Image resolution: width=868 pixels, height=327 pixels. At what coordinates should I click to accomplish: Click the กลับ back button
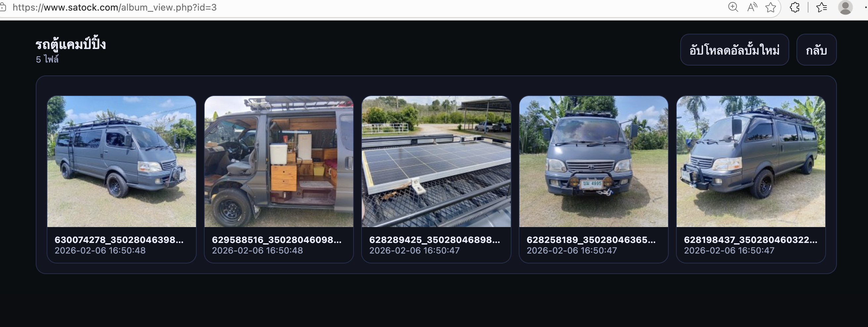pyautogui.click(x=816, y=50)
